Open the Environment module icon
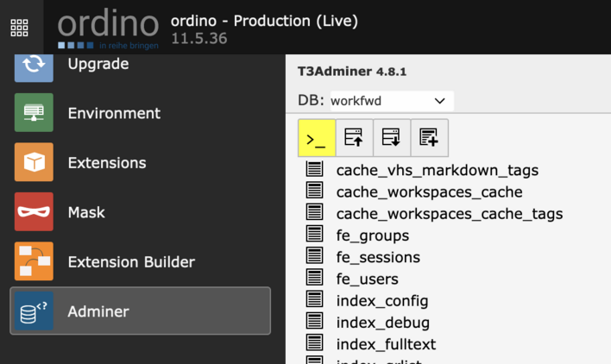611x364 pixels. [x=34, y=112]
